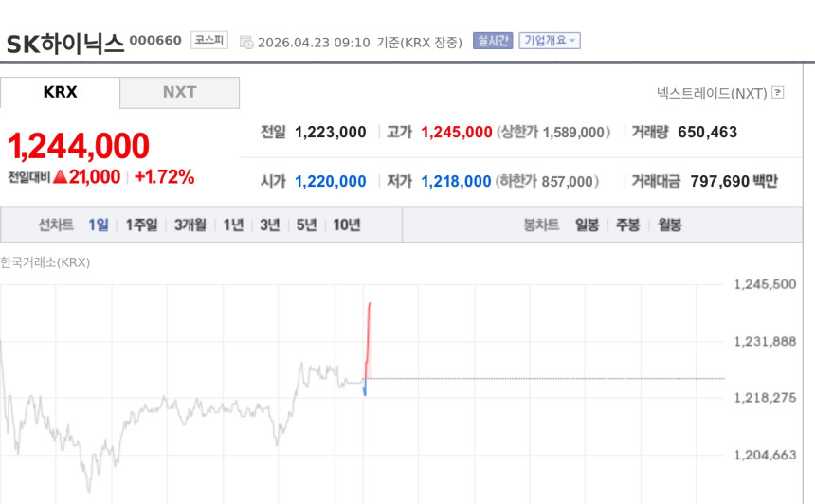Click the red up-triangle price change indicator
The width and height of the screenshot is (815, 504).
60,177
